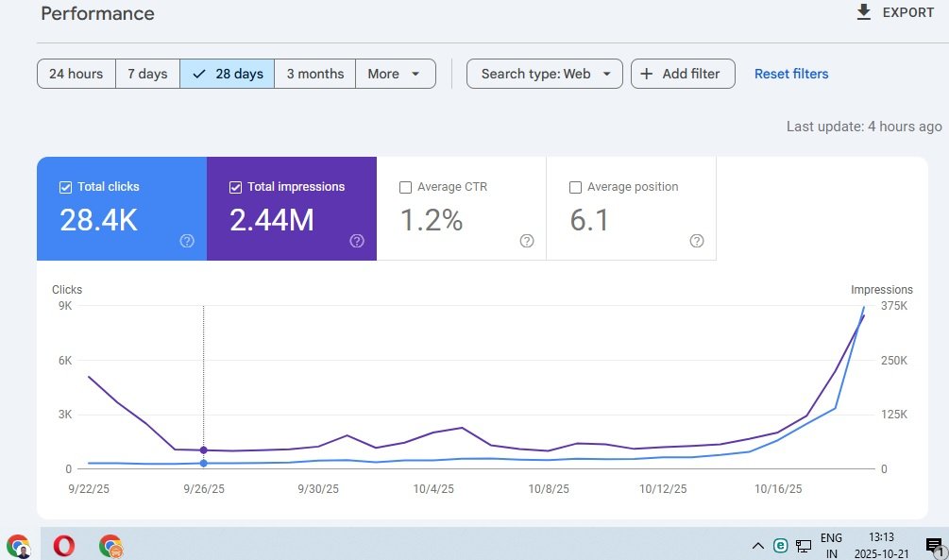The width and height of the screenshot is (949, 560).
Task: Open Opera browser from the taskbar
Action: click(x=64, y=546)
